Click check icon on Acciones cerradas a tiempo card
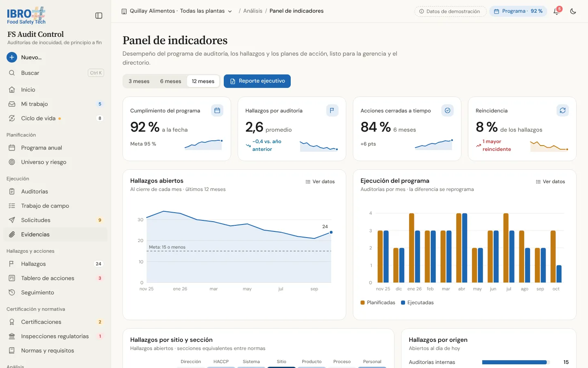The height and width of the screenshot is (368, 588). (x=448, y=110)
